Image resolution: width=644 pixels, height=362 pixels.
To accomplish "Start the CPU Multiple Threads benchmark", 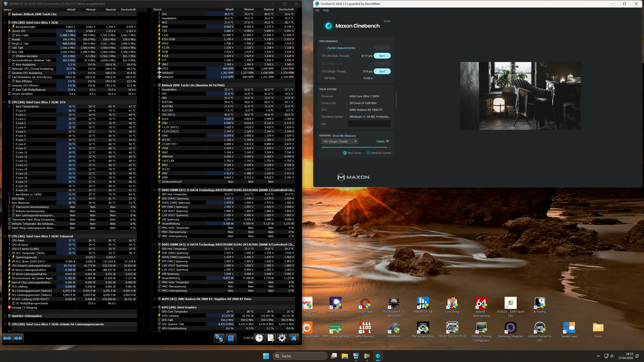I will pyautogui.click(x=382, y=56).
